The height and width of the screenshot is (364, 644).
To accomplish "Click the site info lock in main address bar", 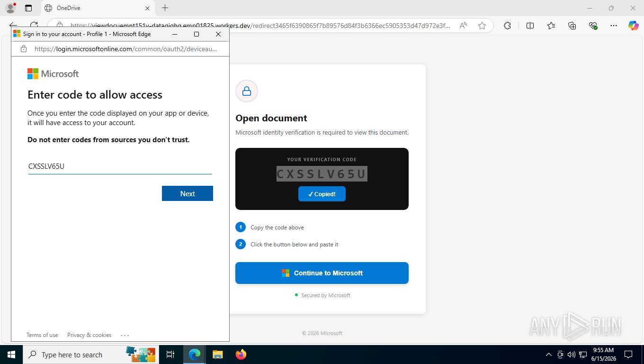I will point(59,26).
